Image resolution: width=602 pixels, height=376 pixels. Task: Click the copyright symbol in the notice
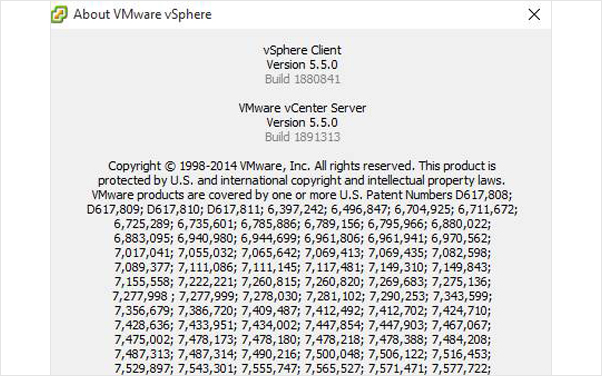pyautogui.click(x=170, y=166)
